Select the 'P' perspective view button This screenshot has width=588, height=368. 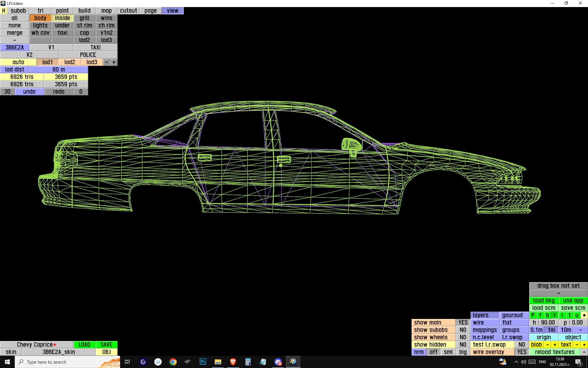click(533, 315)
